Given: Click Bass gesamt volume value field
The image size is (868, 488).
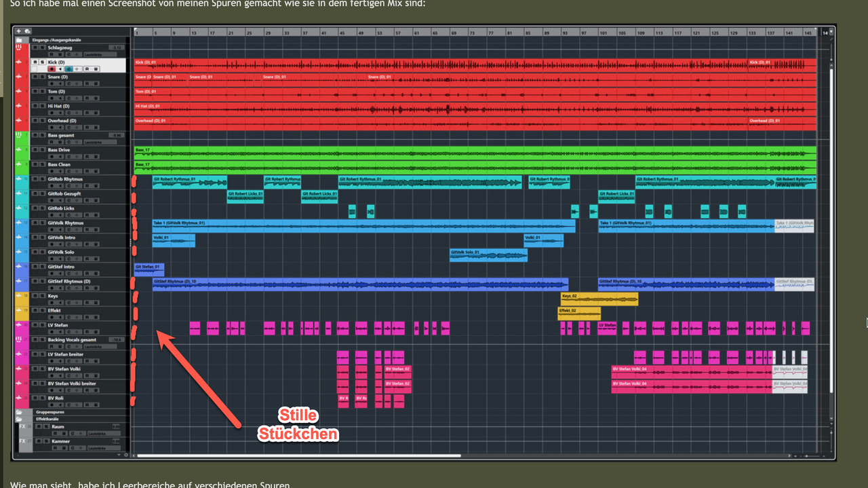Looking at the screenshot, I should click(116, 135).
